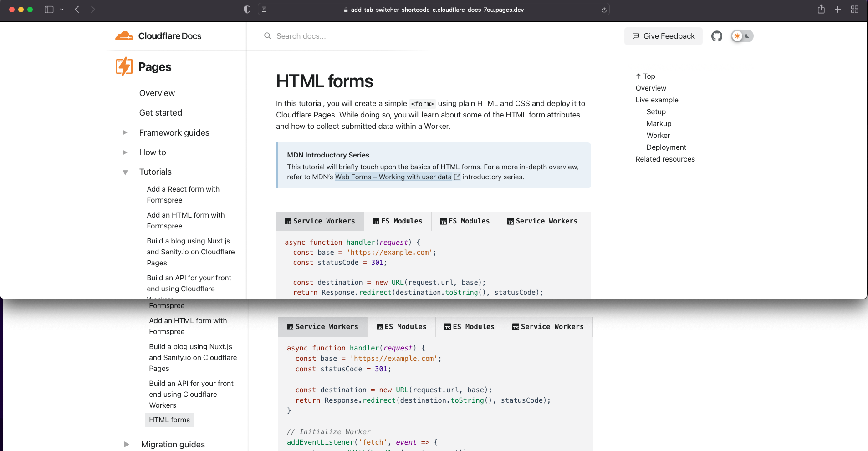The width and height of the screenshot is (868, 451).
Task: Click the Pages product title
Action: (x=155, y=67)
